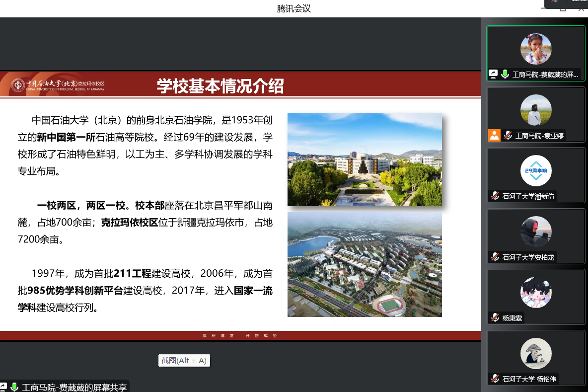
Task: Click 杨铭伟's muted microphone icon
Action: coord(495,379)
